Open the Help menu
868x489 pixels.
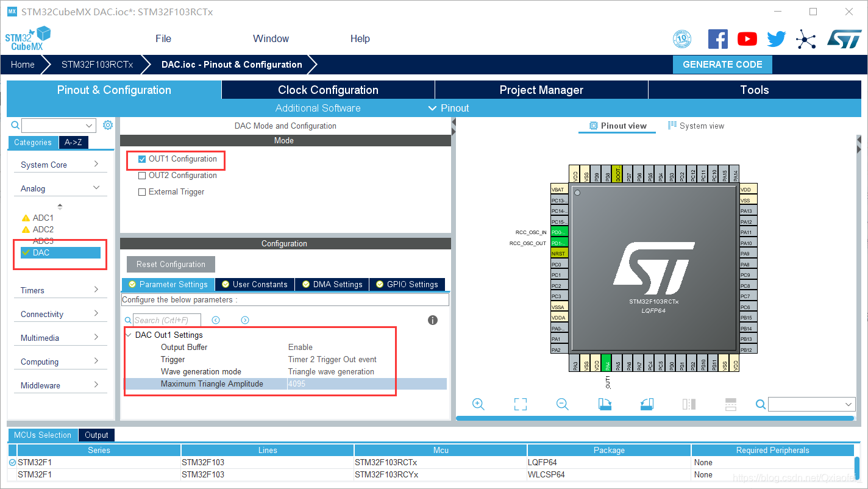click(x=360, y=38)
